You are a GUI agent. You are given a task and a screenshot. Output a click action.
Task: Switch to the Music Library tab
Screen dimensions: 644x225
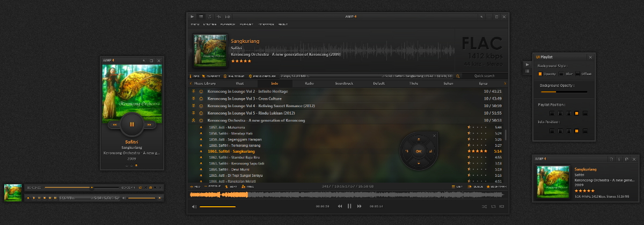[x=205, y=84]
